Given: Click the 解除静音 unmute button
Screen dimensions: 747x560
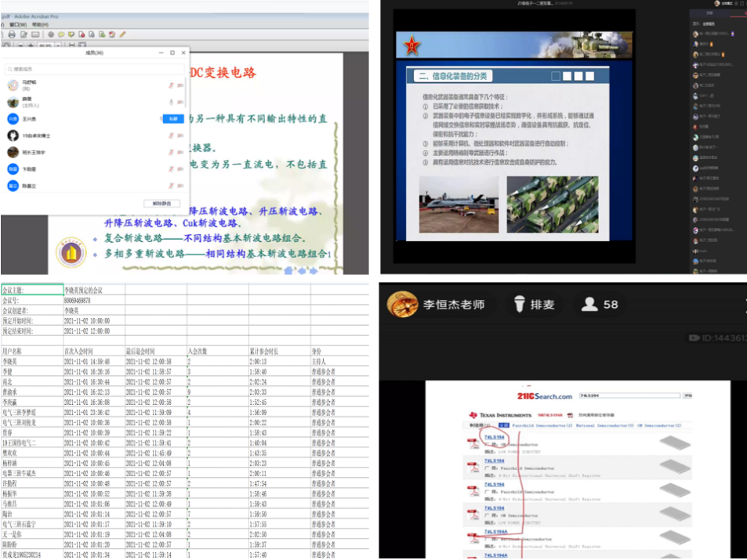Looking at the screenshot, I should tap(161, 204).
